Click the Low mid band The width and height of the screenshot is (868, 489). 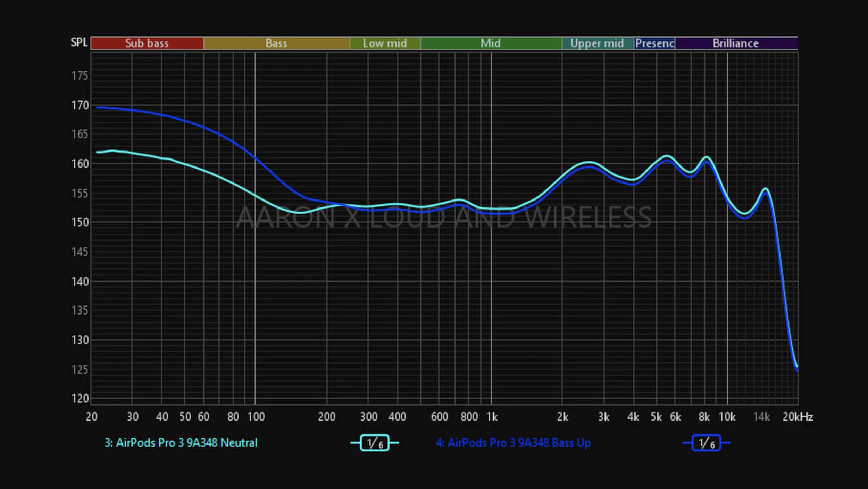tap(385, 43)
